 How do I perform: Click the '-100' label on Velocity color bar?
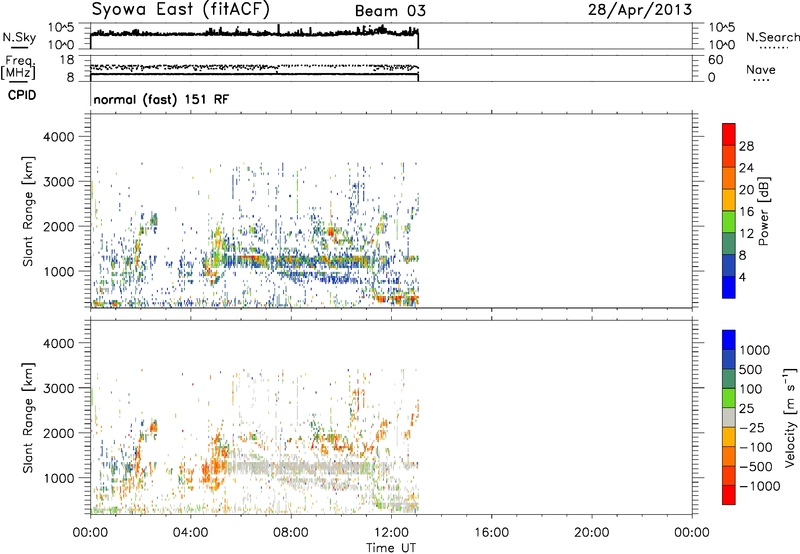point(756,447)
